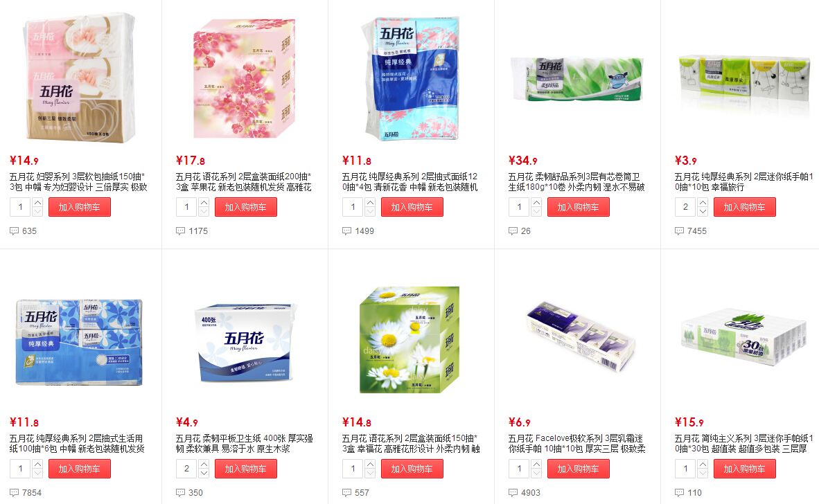Add the ¥17.8 flower box tissue to cart
819x504 pixels.
pyautogui.click(x=245, y=207)
